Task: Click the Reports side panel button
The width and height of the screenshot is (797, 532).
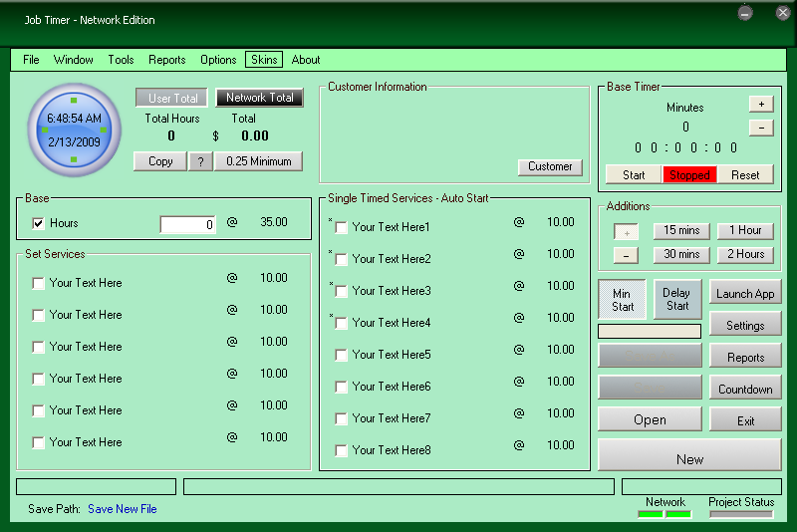Action: click(x=745, y=357)
